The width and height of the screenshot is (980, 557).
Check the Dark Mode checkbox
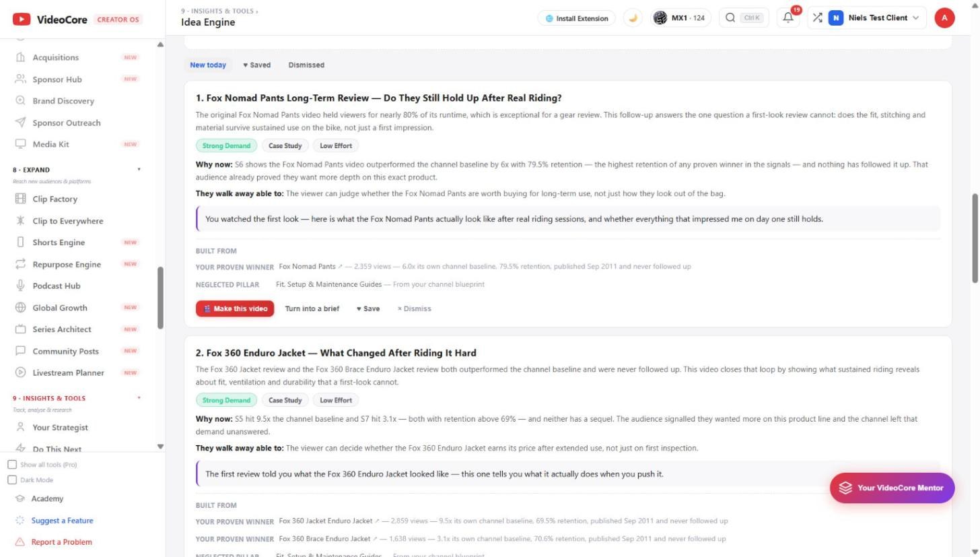[x=12, y=480]
